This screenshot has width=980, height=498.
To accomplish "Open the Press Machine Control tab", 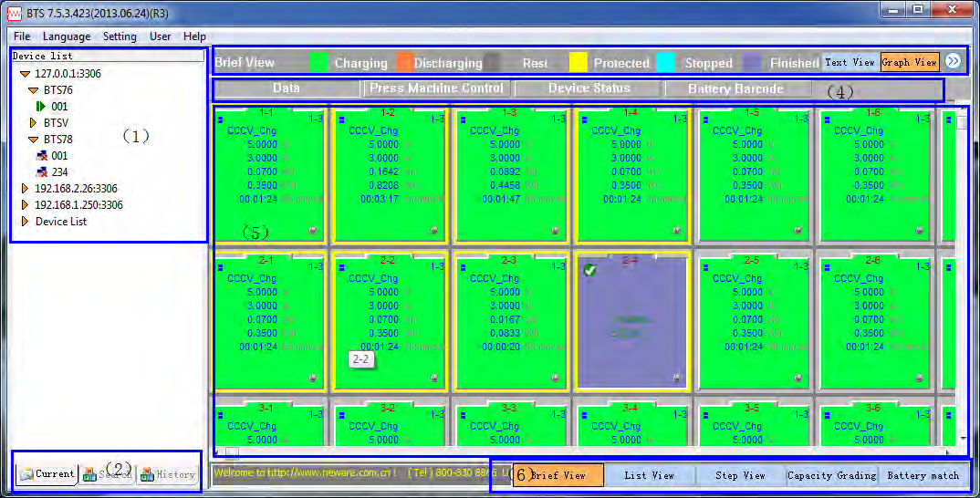I will click(x=437, y=88).
